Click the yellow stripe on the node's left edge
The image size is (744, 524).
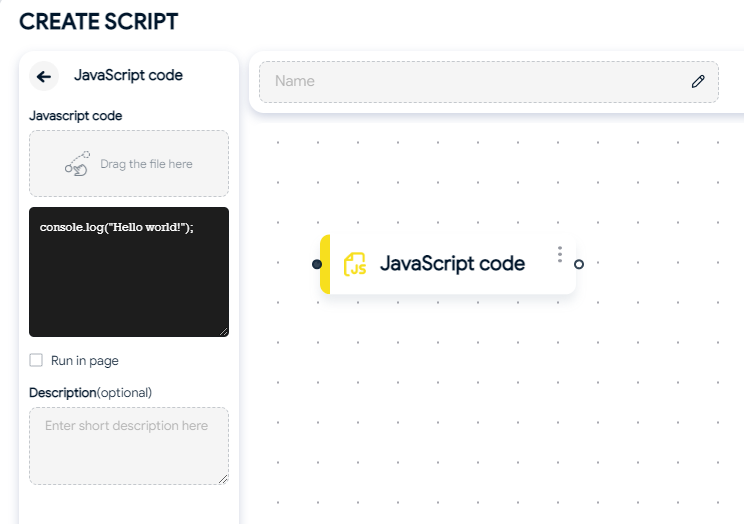[x=325, y=264]
